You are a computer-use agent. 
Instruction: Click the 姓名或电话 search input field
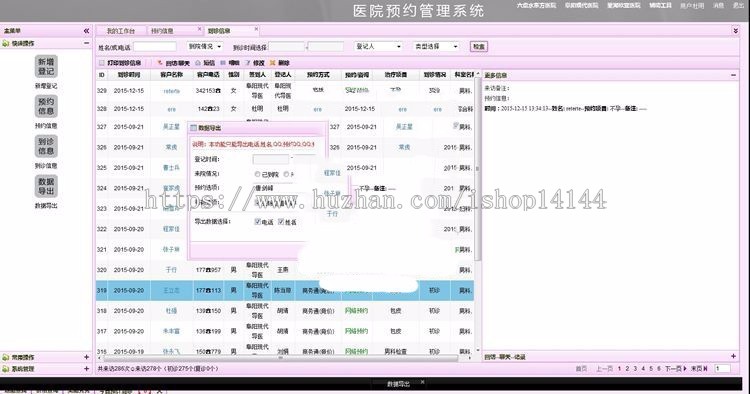tap(155, 47)
